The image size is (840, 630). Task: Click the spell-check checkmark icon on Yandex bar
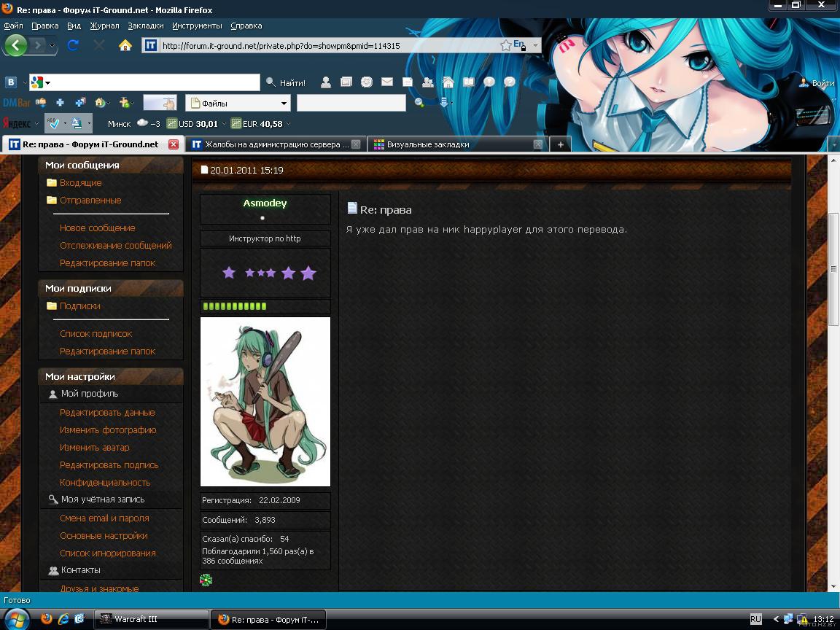tap(53, 124)
